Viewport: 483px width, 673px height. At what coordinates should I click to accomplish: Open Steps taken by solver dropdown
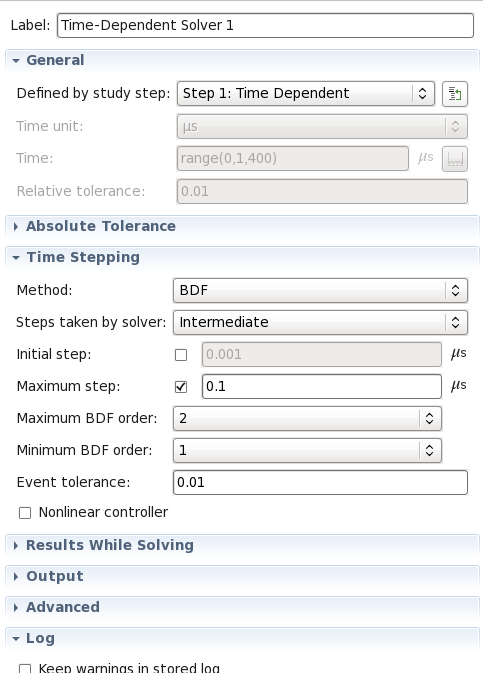[x=320, y=322]
